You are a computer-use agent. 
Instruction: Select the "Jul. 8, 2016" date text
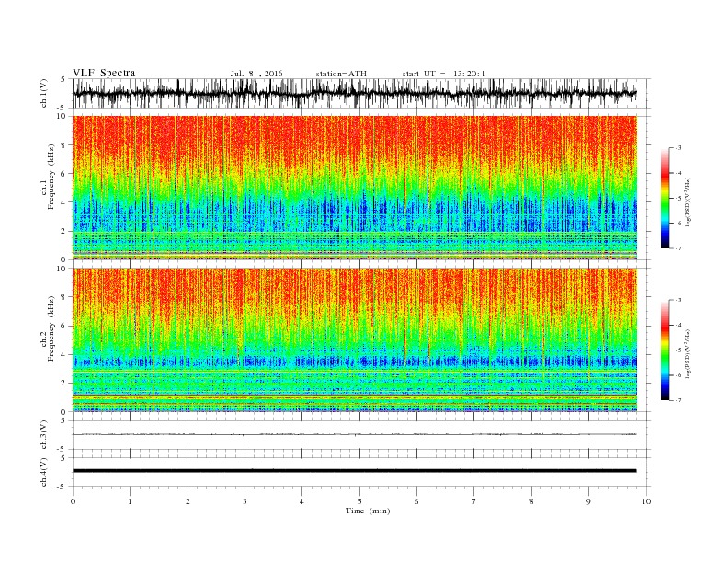pos(256,74)
